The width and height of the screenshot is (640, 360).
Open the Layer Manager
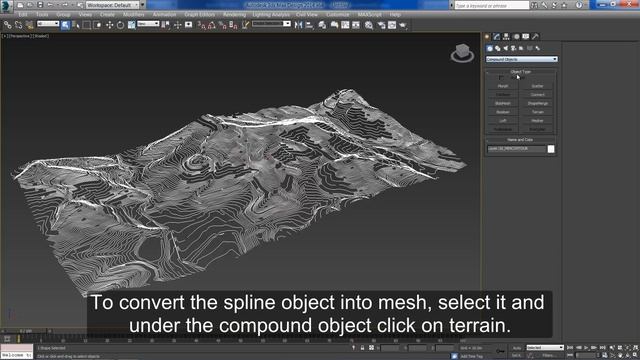click(322, 25)
